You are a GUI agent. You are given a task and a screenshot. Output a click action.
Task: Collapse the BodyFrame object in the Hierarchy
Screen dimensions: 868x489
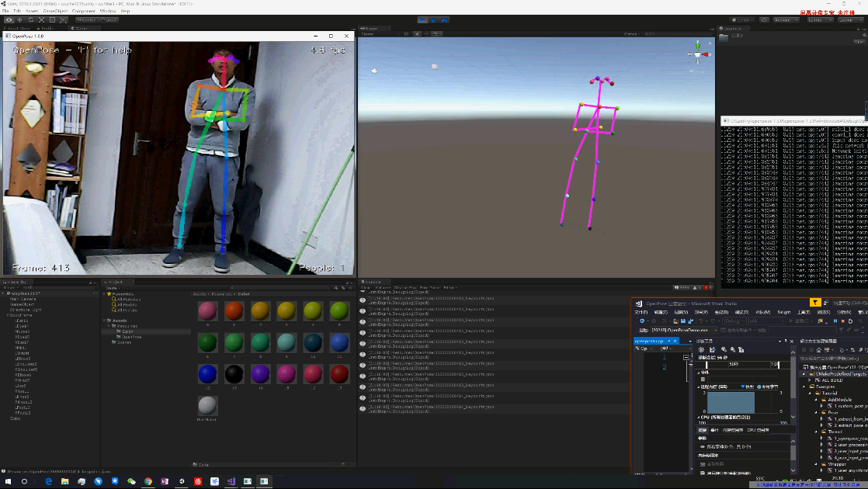coord(7,315)
